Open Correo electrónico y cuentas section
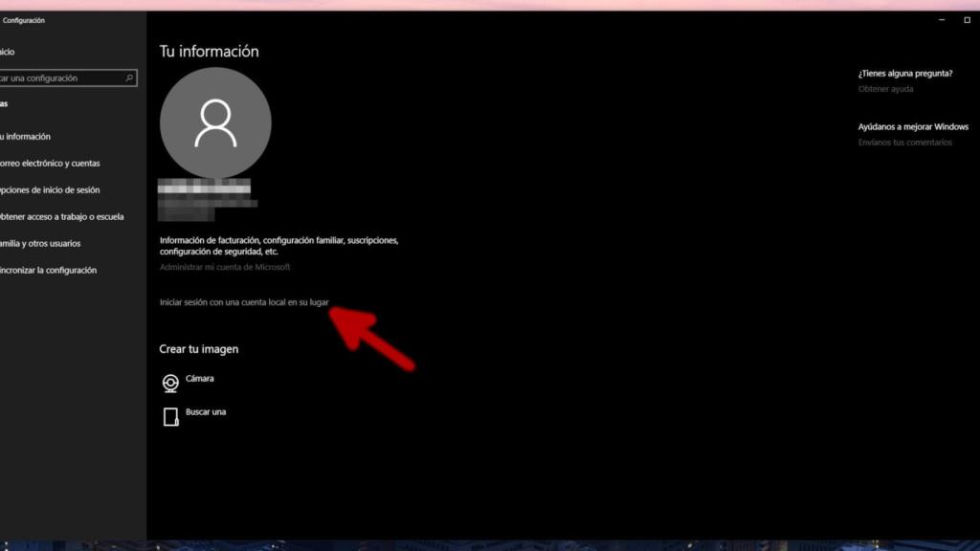The image size is (980, 551). click(50, 164)
